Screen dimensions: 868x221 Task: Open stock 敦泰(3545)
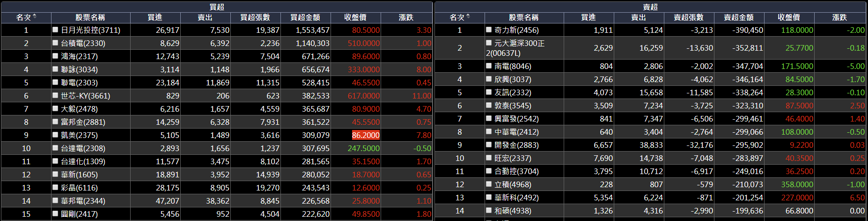click(x=513, y=106)
